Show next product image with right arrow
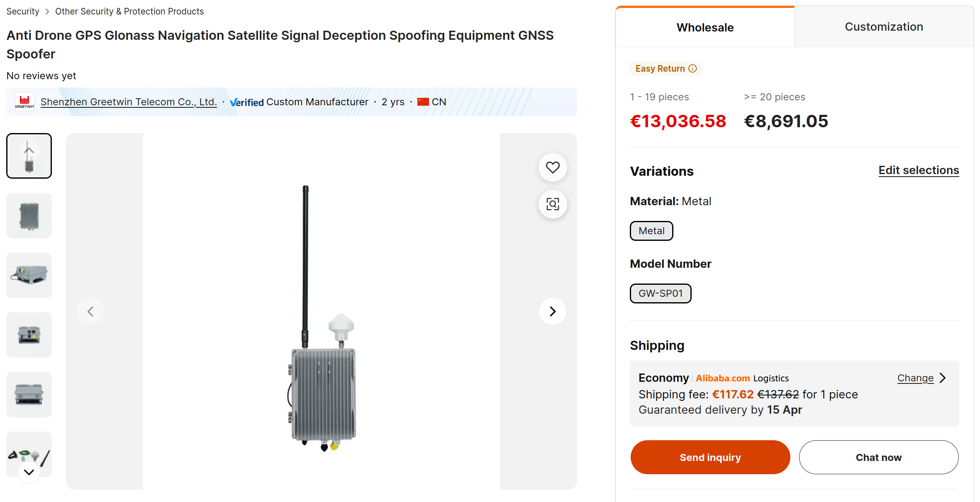The image size is (980, 502). coord(553,311)
